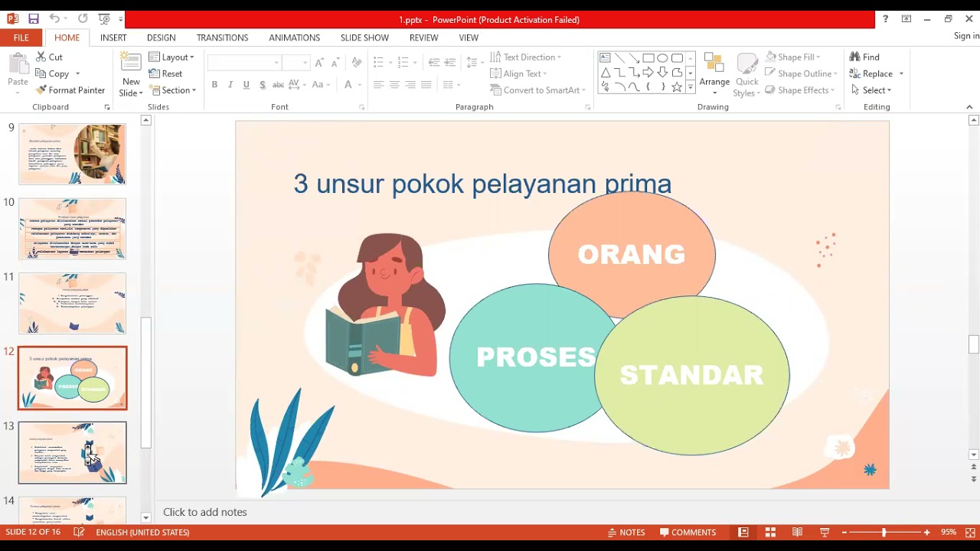
Task: Click the Format Painter brush
Action: [x=70, y=90]
